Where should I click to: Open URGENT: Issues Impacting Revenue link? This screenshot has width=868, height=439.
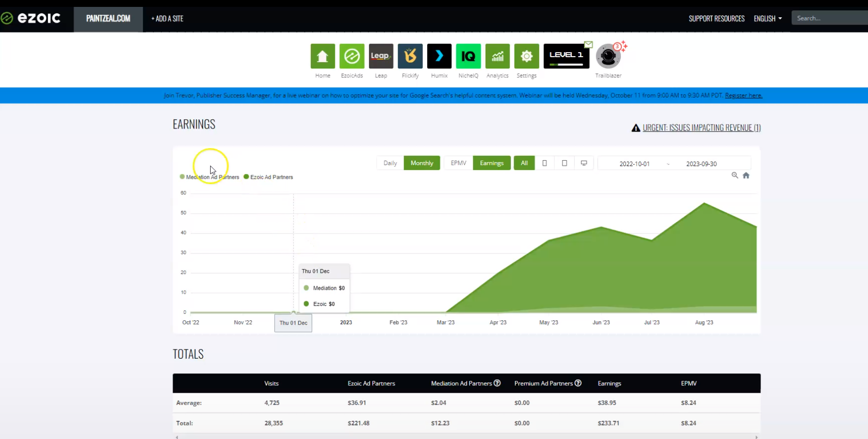(x=701, y=128)
